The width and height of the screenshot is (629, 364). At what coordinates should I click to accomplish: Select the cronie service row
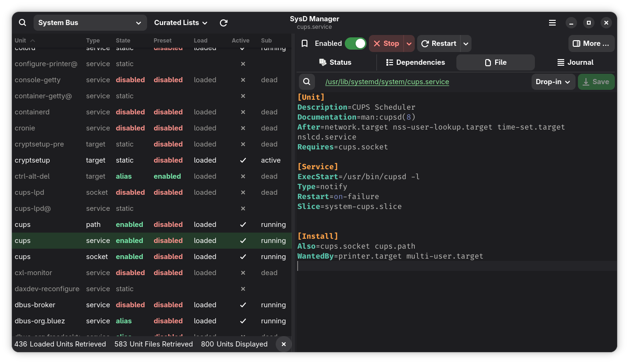[152, 128]
